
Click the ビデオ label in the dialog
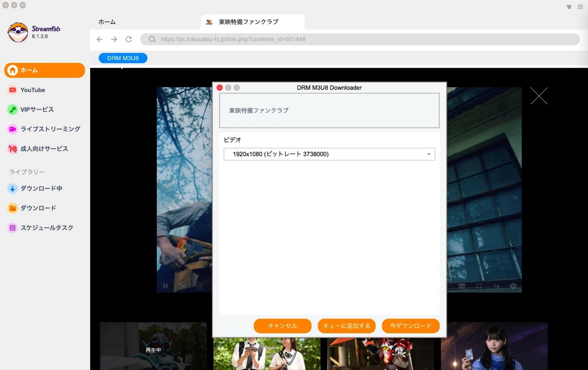pyautogui.click(x=233, y=140)
